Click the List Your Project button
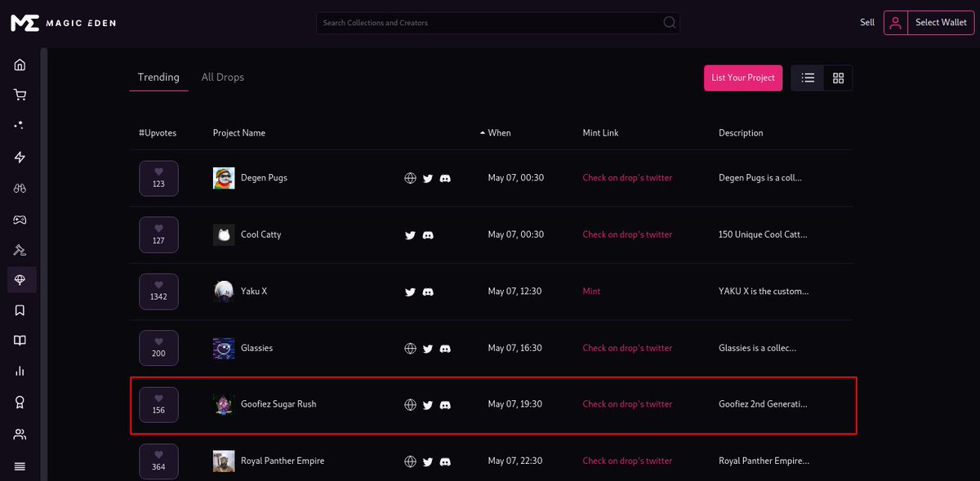The width and height of the screenshot is (980, 481). (x=743, y=78)
